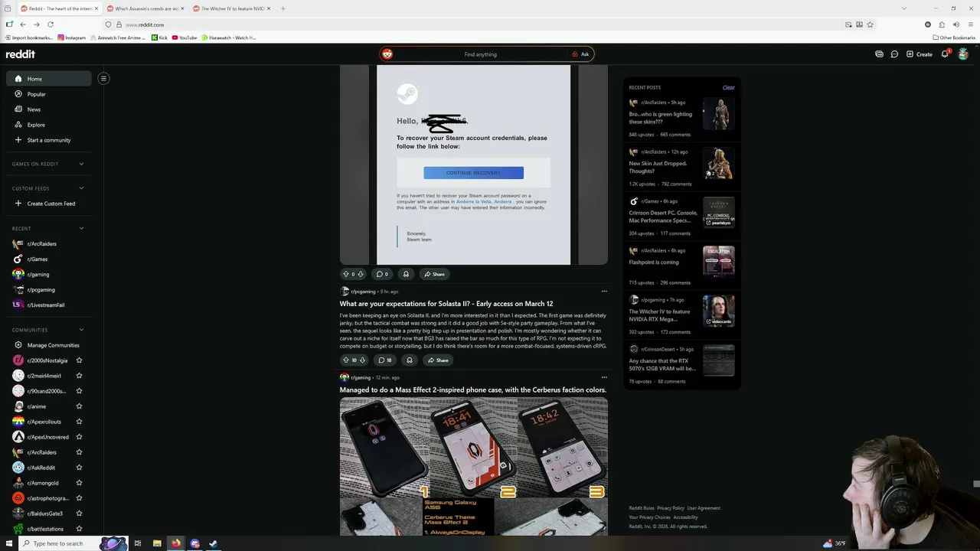This screenshot has height=551, width=980.
Task: Open the Advertise icon in header
Action: (x=879, y=54)
